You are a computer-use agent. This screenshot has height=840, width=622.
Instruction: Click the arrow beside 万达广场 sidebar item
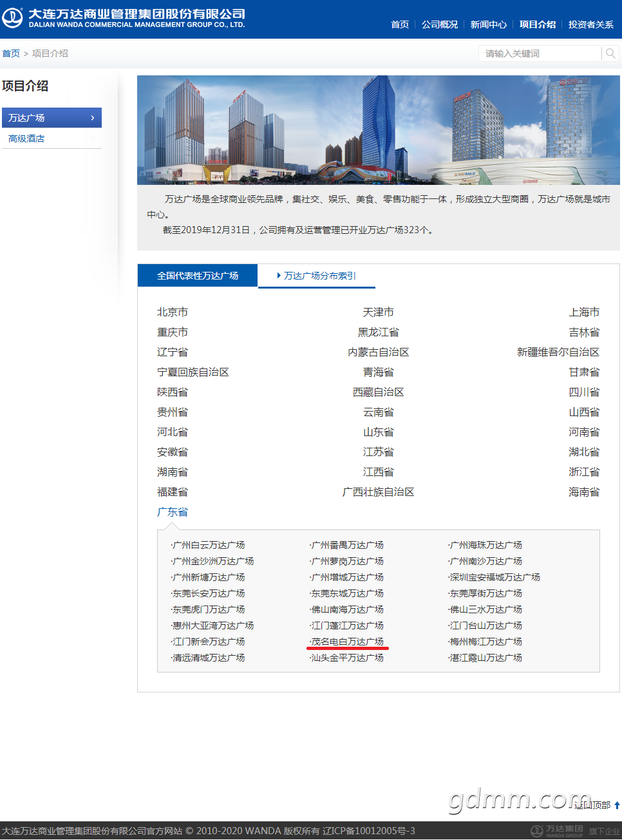[x=93, y=118]
